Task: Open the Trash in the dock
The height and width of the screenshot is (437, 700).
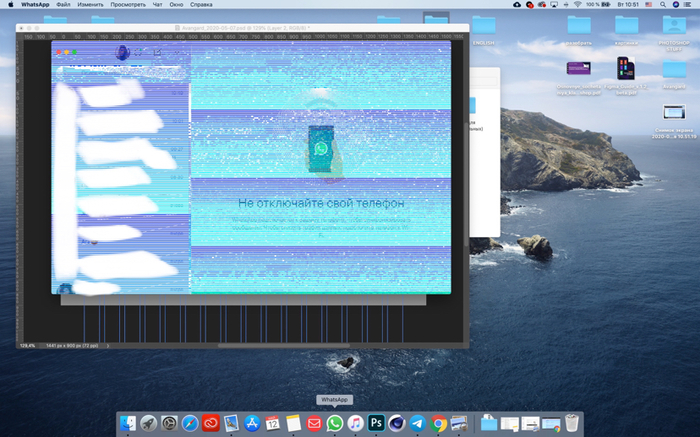Action: point(572,423)
